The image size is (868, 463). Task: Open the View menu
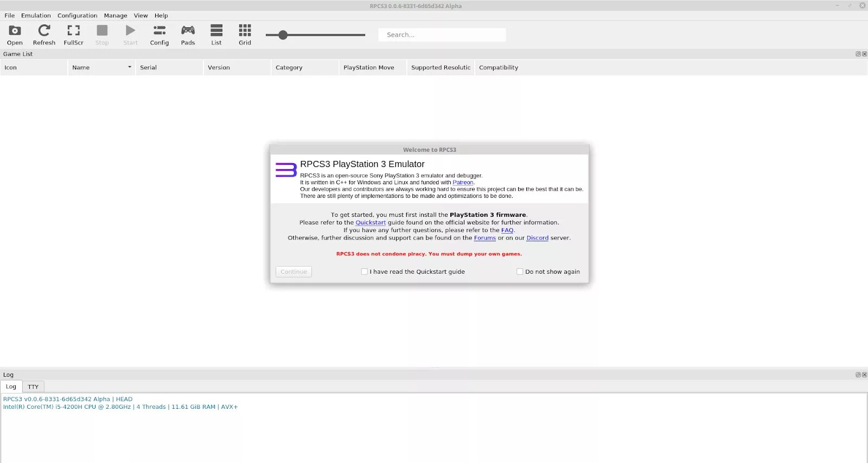pyautogui.click(x=141, y=16)
